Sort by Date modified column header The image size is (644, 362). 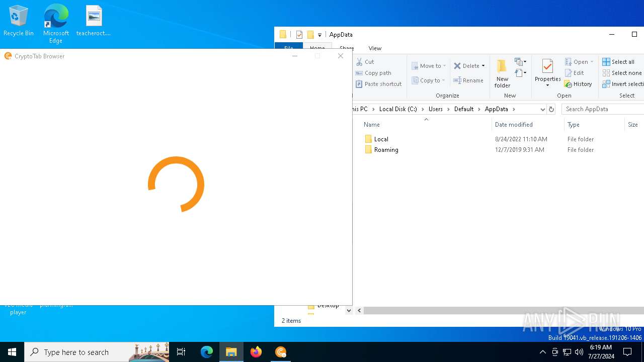[x=528, y=125]
